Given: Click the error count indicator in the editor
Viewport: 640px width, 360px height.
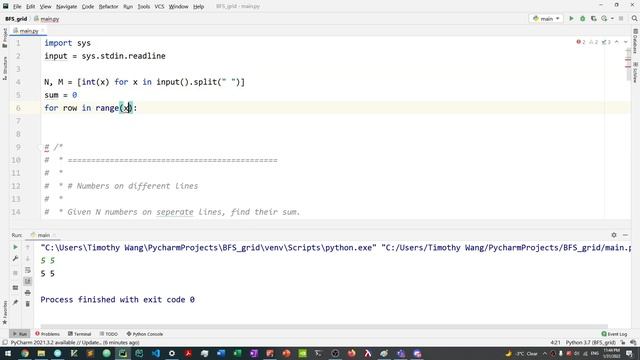Looking at the screenshot, I should 581,42.
